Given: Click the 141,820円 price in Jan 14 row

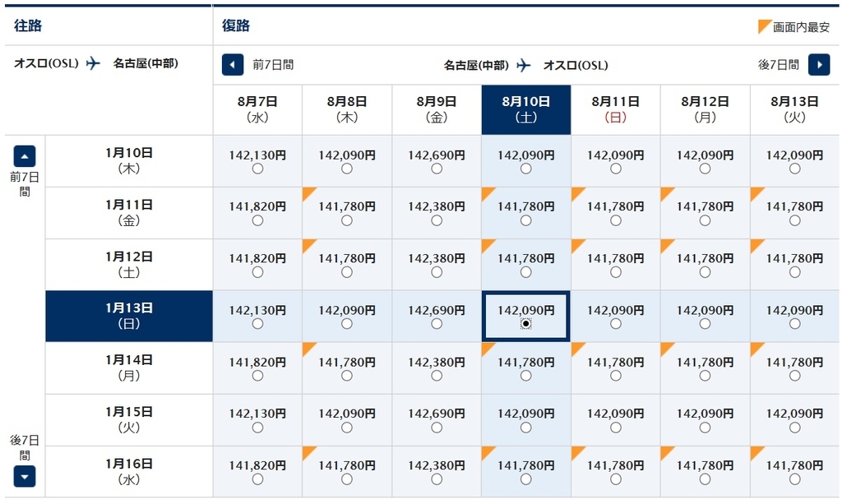Looking at the screenshot, I should [257, 363].
